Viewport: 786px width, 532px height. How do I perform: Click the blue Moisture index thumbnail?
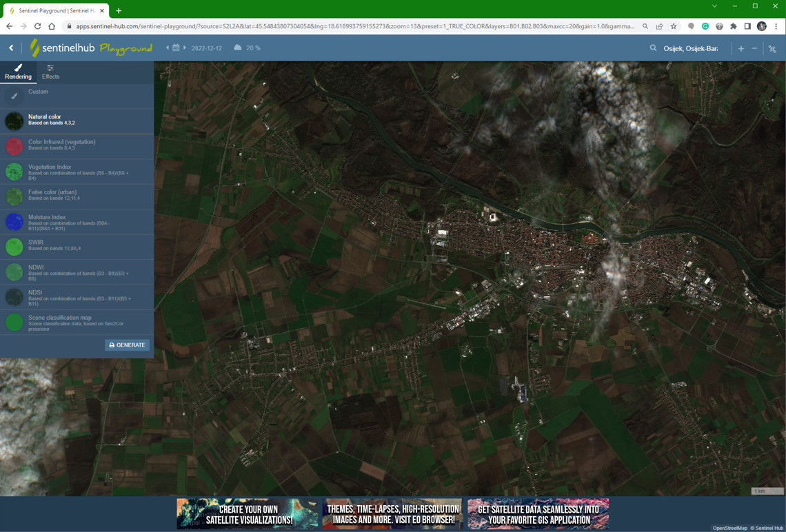pyautogui.click(x=14, y=221)
